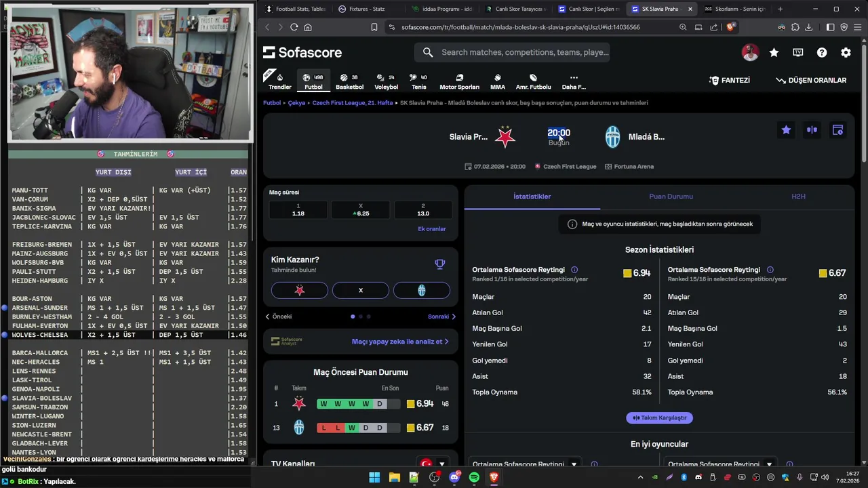Viewport: 868px width, 488px height.
Task: Click the trophy icon in Kim Kazanır
Action: (x=439, y=264)
